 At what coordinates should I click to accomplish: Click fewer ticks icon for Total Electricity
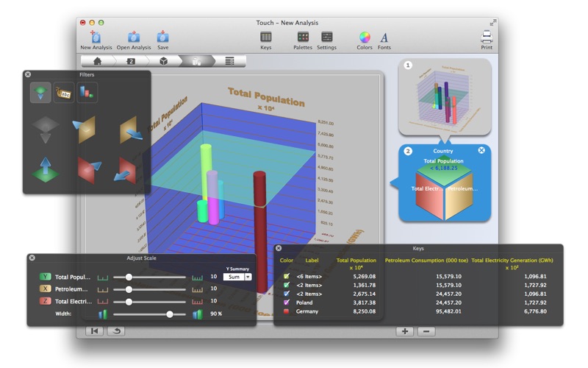tap(103, 302)
